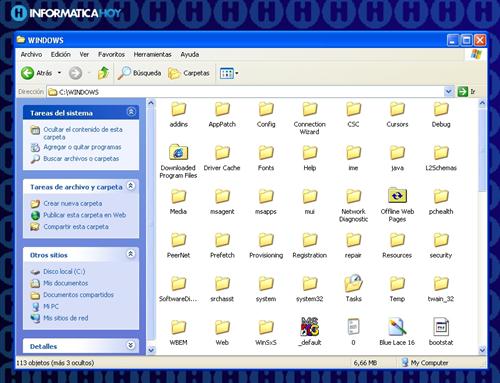Collapse the Tareas del sistema panel

coord(131,112)
